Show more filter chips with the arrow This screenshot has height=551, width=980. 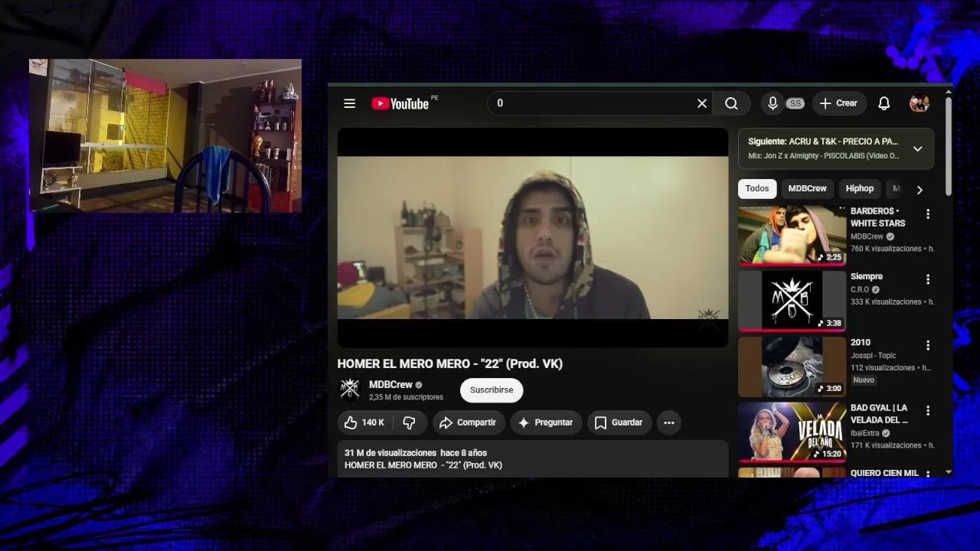[920, 189]
